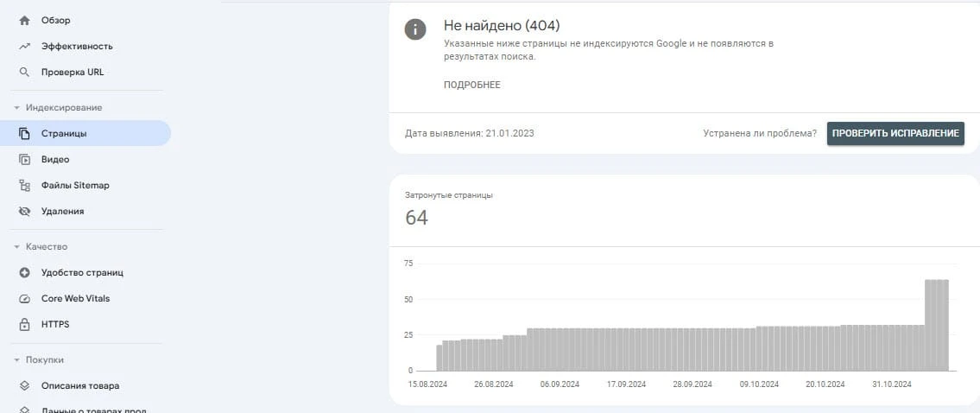Open Описания товара report
980x413 pixels.
85,386
